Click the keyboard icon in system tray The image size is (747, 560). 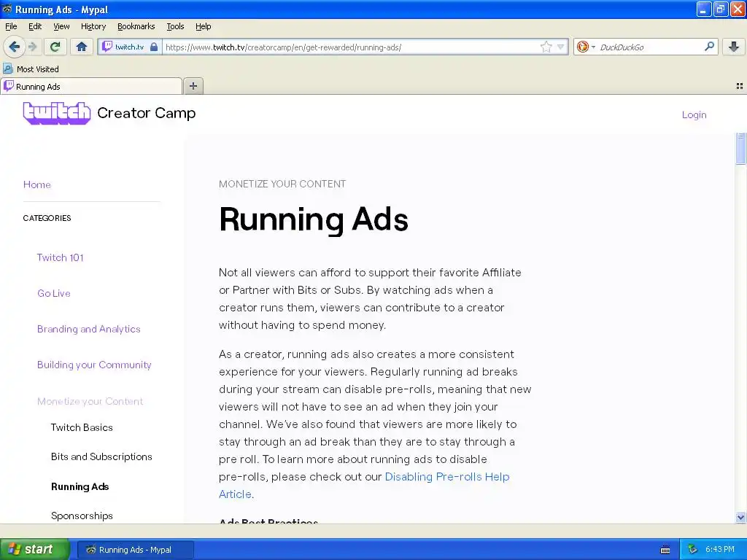(665, 550)
